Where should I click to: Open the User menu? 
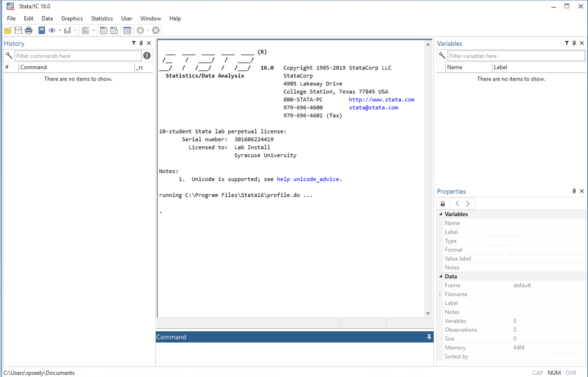127,18
